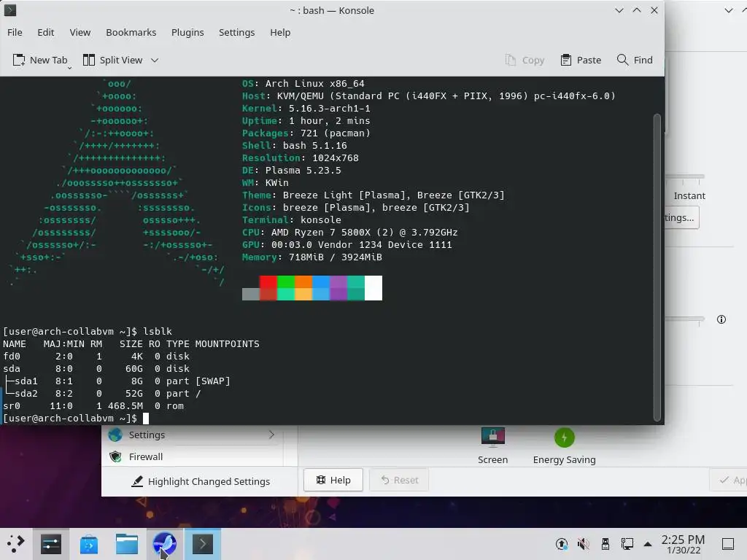The height and width of the screenshot is (560, 747).
Task: Open the Energy Saving icon
Action: pyautogui.click(x=564, y=446)
